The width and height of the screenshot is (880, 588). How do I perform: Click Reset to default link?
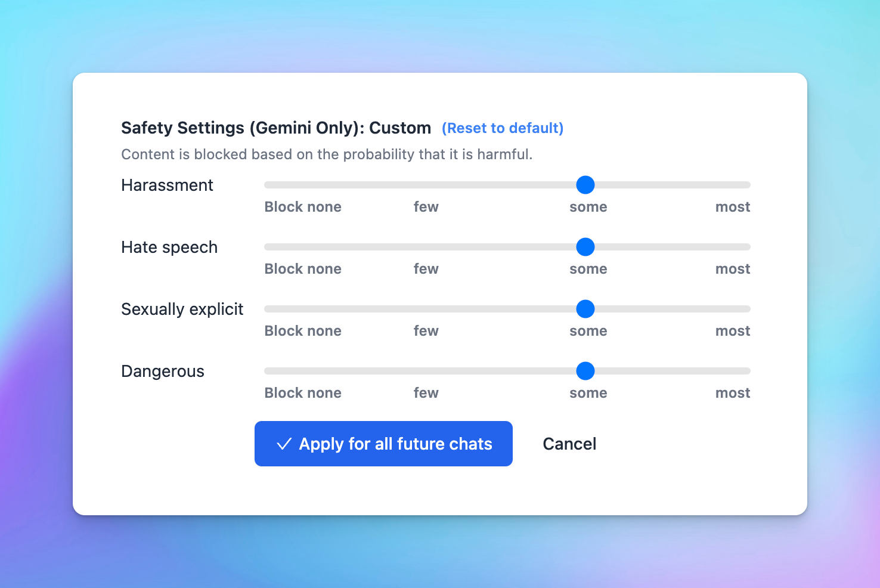pos(503,128)
